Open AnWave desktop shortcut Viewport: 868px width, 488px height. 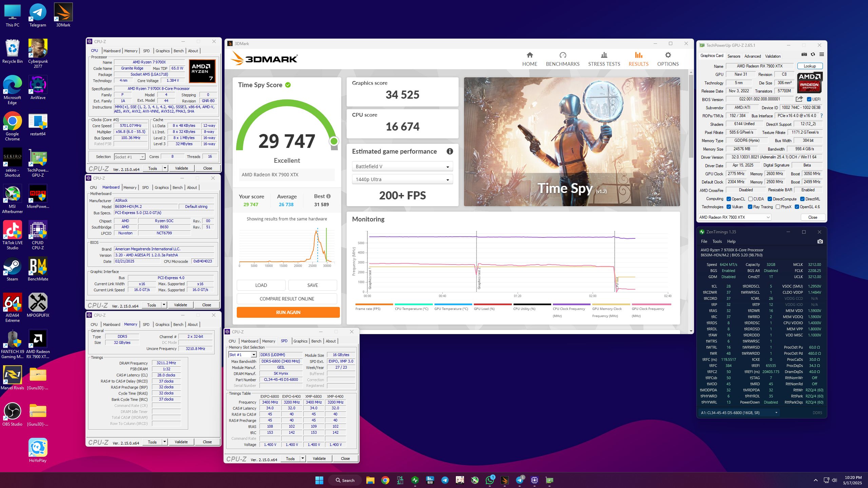(x=38, y=87)
